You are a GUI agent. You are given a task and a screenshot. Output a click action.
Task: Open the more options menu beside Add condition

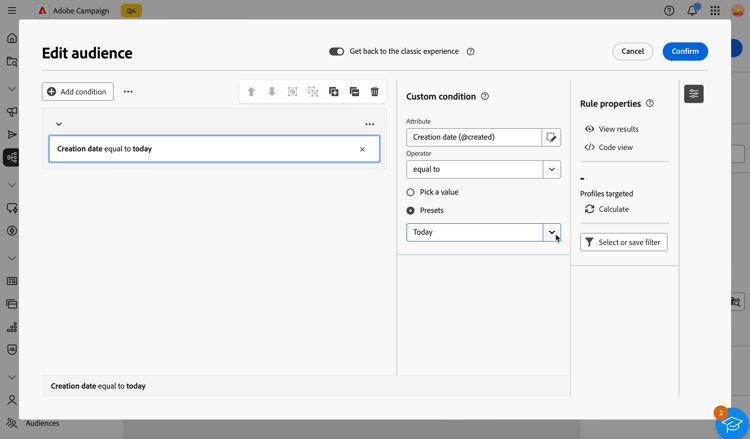tap(128, 92)
